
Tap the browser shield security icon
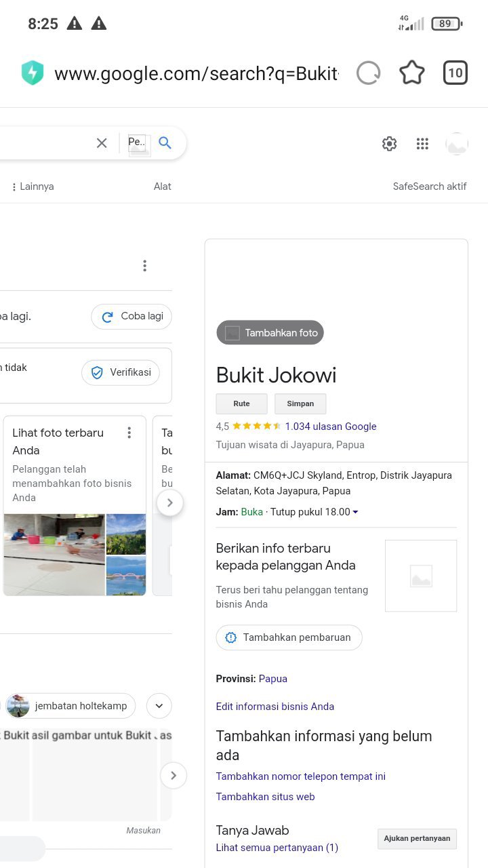[33, 73]
